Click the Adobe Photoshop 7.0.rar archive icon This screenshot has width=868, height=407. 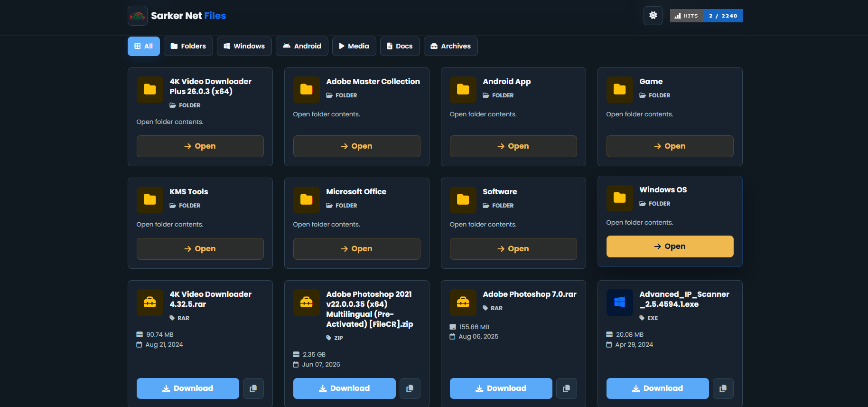click(x=463, y=303)
